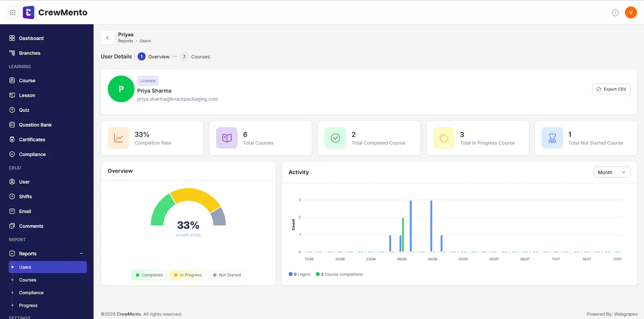
Task: Click the Total Courses book icon
Action: [227, 138]
